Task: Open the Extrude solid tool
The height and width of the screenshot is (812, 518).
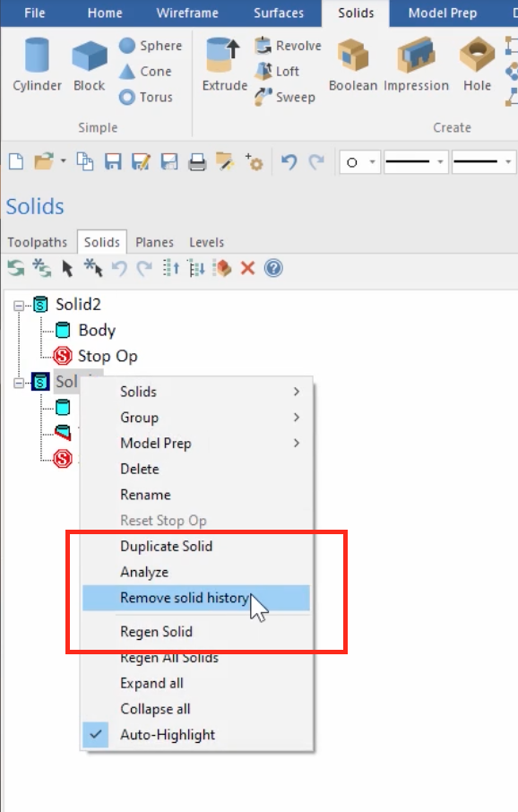Action: pyautogui.click(x=224, y=65)
